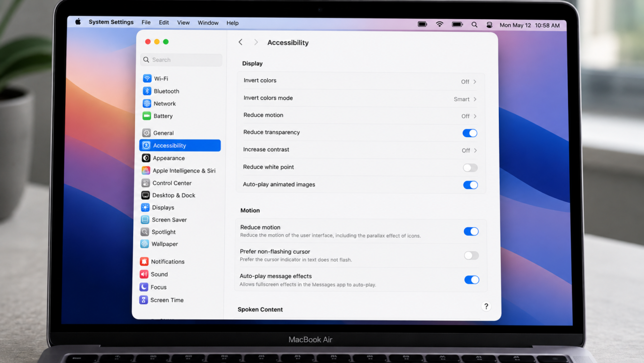Open Reduce motion Off chevron in Display
This screenshot has width=644, height=363.
pos(475,116)
